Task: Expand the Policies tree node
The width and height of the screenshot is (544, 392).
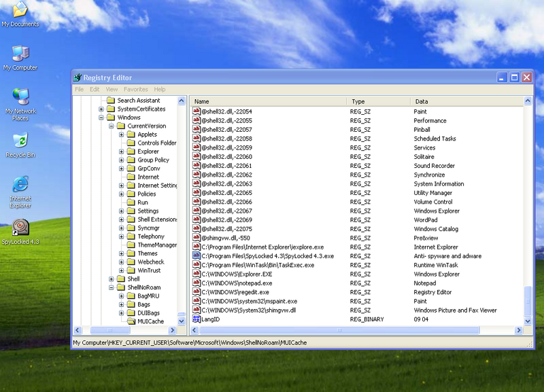Action: point(121,194)
